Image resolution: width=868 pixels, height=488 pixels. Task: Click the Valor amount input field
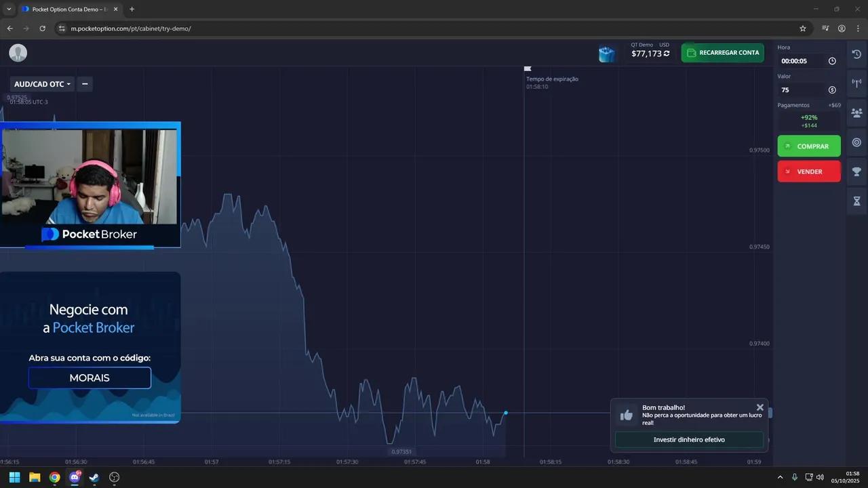tap(802, 90)
